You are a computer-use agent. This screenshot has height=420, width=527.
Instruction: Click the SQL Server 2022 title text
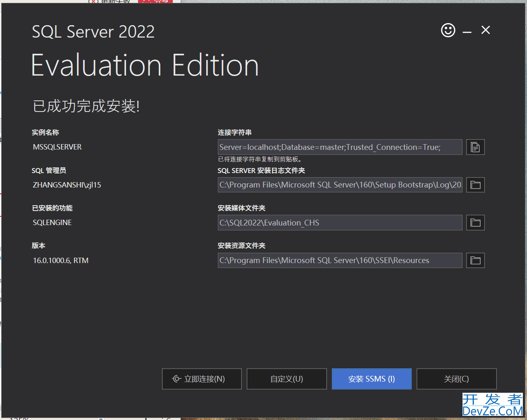click(x=93, y=32)
